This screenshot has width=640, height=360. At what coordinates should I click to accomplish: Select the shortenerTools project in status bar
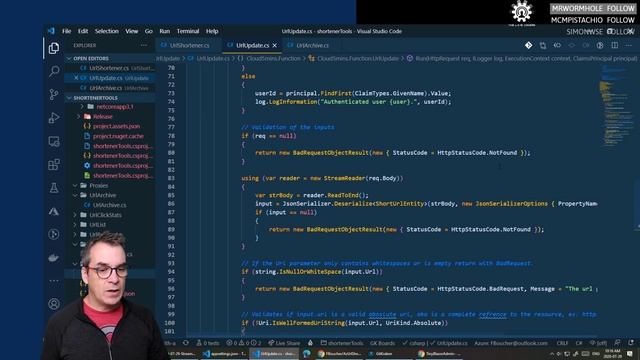pos(342,343)
